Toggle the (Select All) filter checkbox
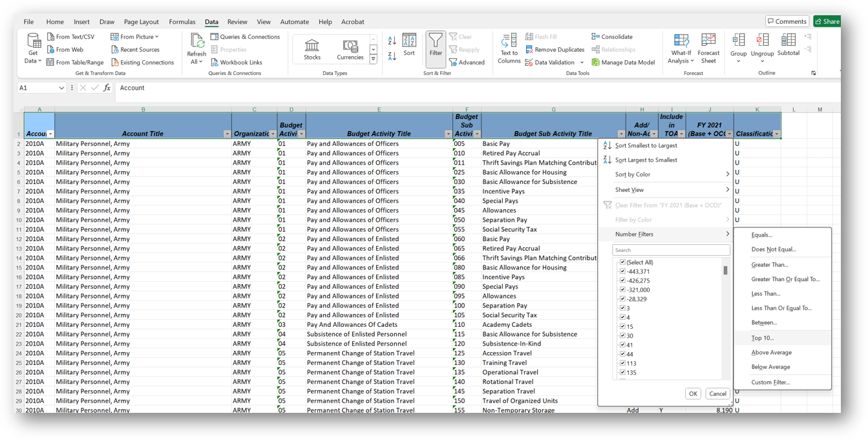The width and height of the screenshot is (868, 440). click(x=622, y=262)
